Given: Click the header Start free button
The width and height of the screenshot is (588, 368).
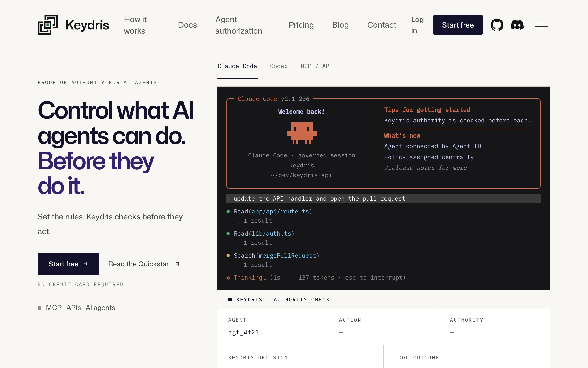Looking at the screenshot, I should pyautogui.click(x=458, y=25).
